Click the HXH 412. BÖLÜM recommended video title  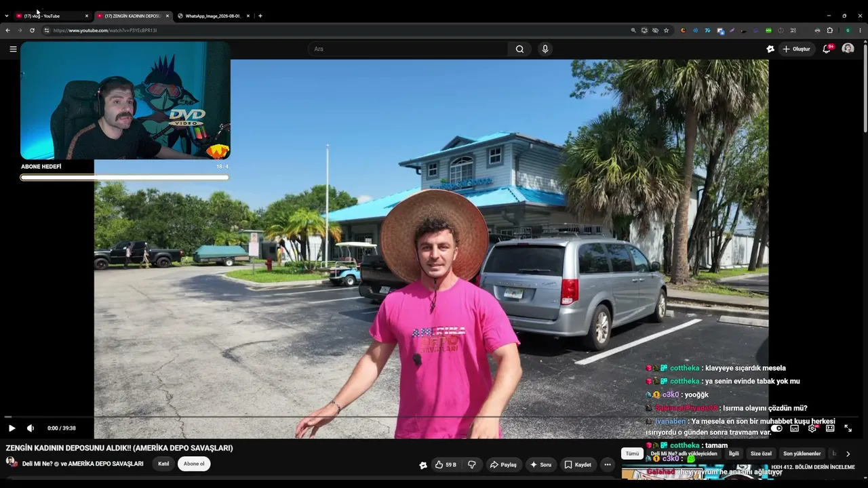[813, 467]
